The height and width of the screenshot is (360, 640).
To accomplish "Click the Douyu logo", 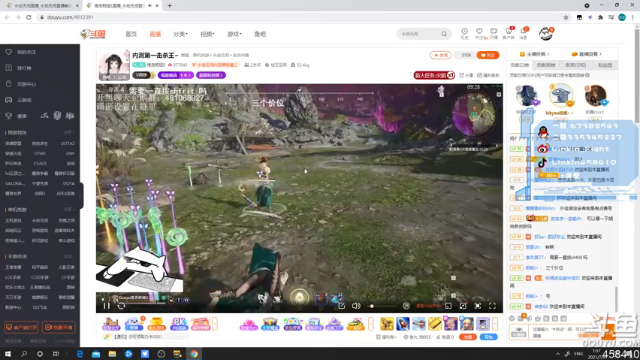I will (93, 34).
